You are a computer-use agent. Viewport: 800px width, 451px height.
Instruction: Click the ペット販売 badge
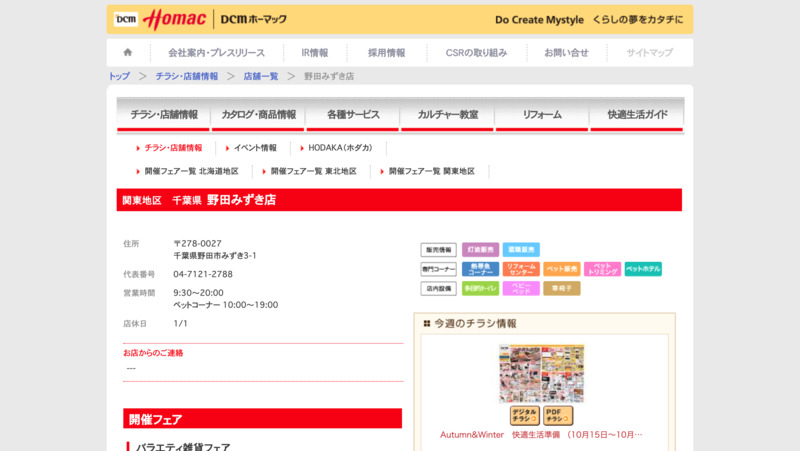(562, 269)
